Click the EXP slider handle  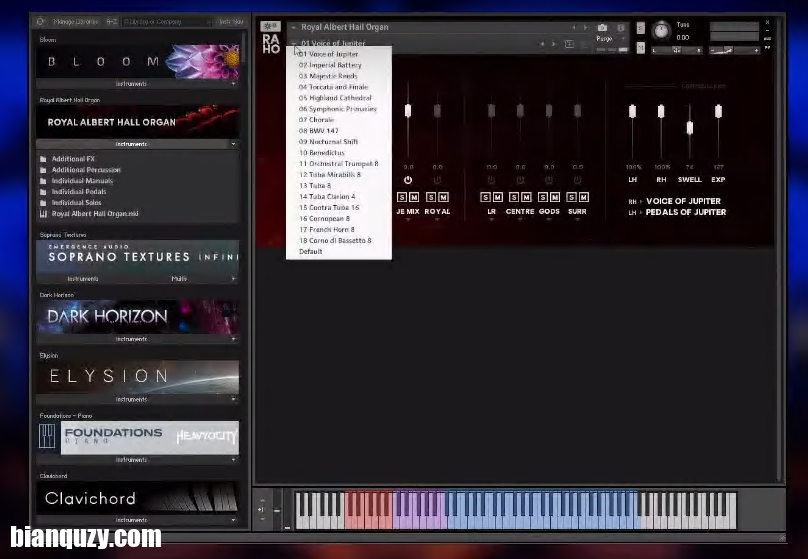[x=718, y=111]
